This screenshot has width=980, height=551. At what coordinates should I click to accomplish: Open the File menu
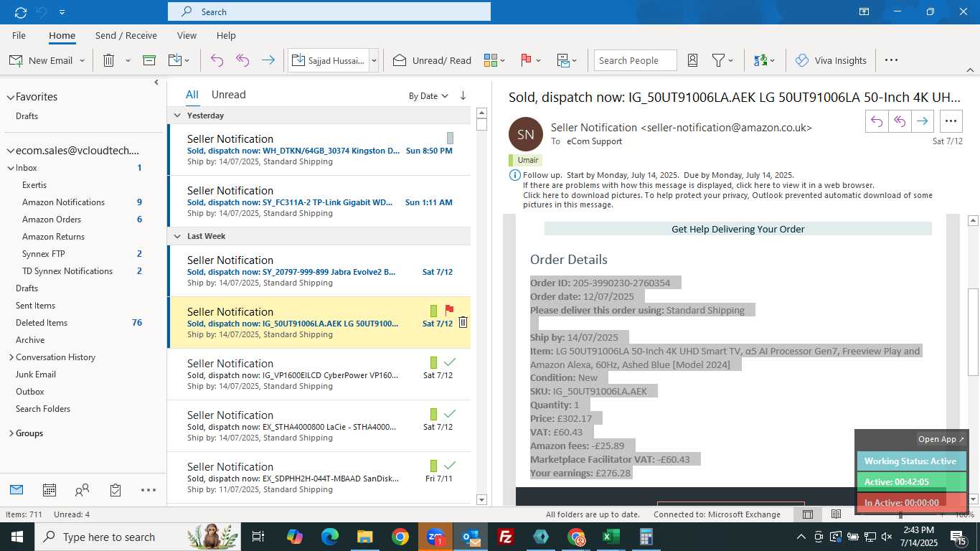(19, 35)
